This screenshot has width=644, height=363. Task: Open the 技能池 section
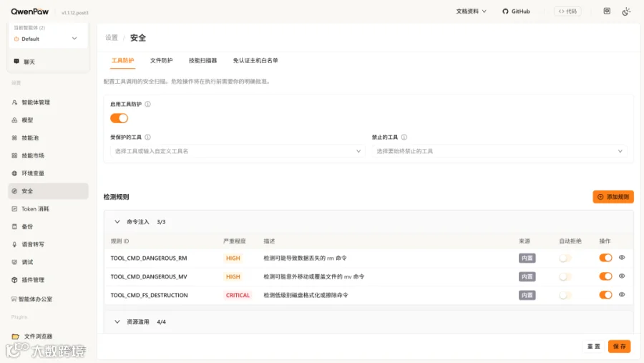coord(48,137)
